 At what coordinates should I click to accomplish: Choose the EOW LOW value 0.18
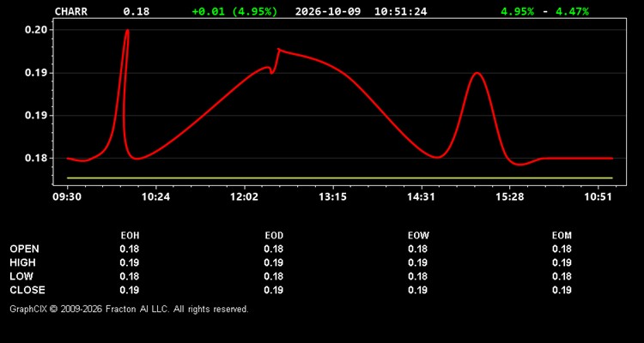pos(417,276)
